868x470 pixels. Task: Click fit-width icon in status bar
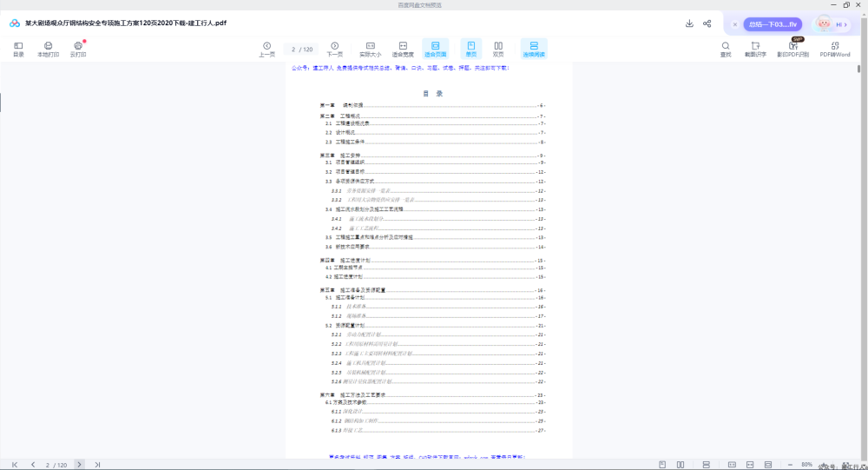(x=750, y=465)
